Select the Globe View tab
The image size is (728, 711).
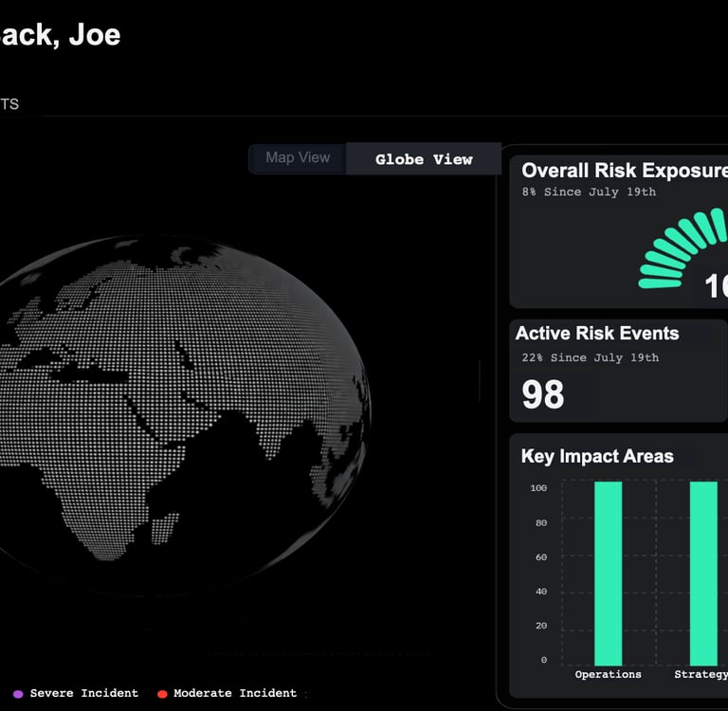click(424, 159)
